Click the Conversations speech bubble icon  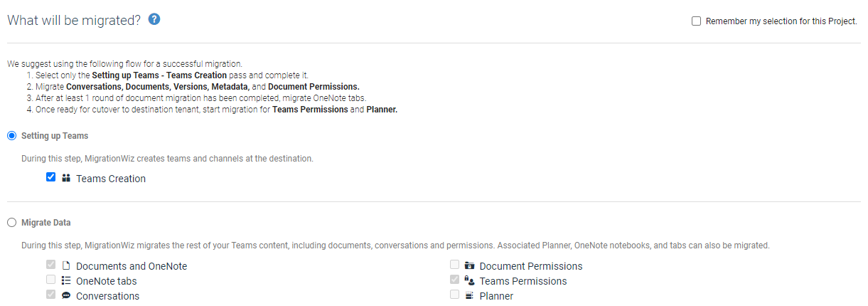pyautogui.click(x=66, y=296)
